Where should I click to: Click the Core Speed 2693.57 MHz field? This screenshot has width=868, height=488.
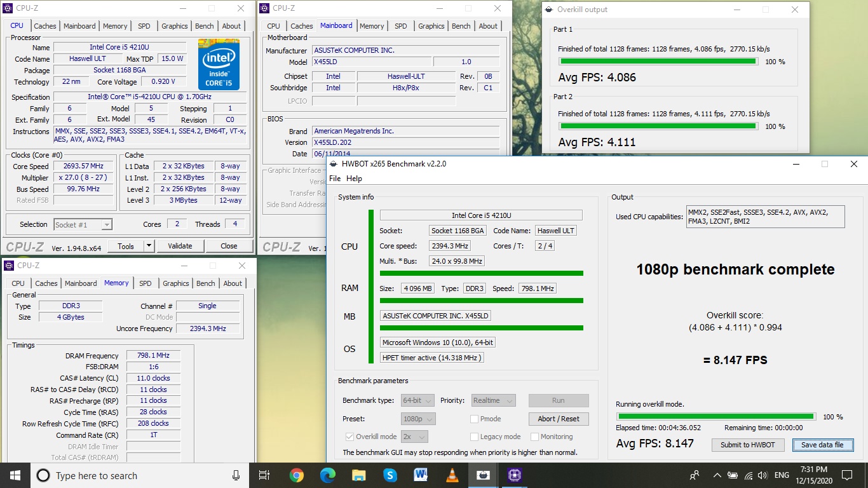84,166
